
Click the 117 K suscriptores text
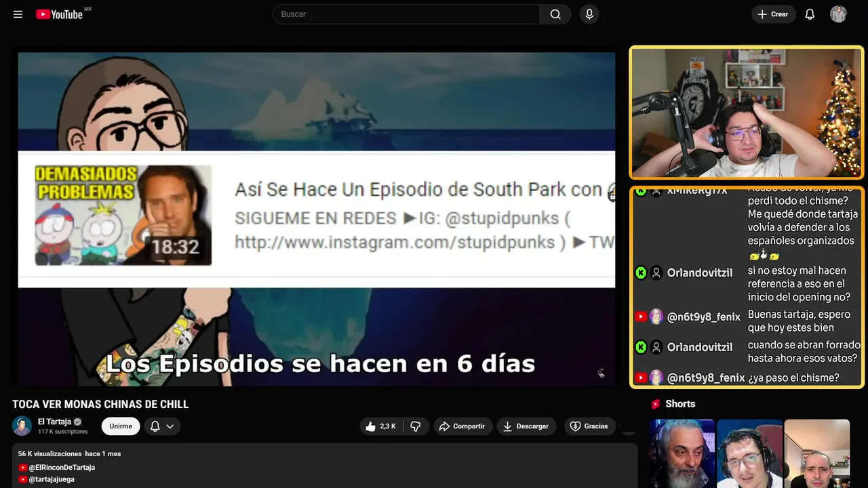pos(63,432)
